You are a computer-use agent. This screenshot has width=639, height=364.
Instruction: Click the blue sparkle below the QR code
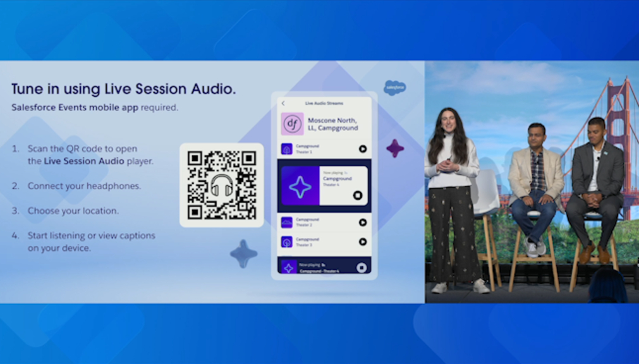pos(243,254)
